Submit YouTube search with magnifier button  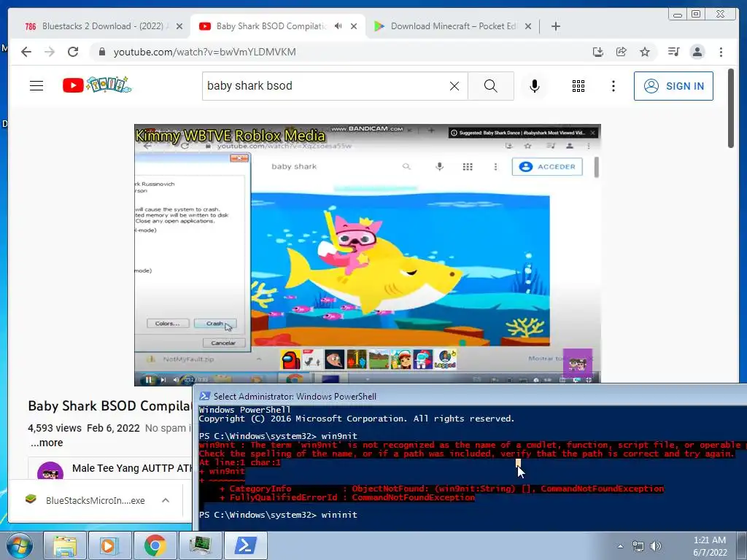[x=491, y=86]
